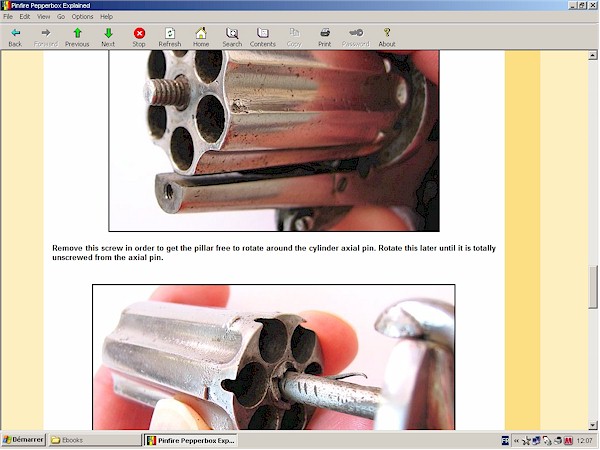Click the app icon in title bar

[5, 5]
